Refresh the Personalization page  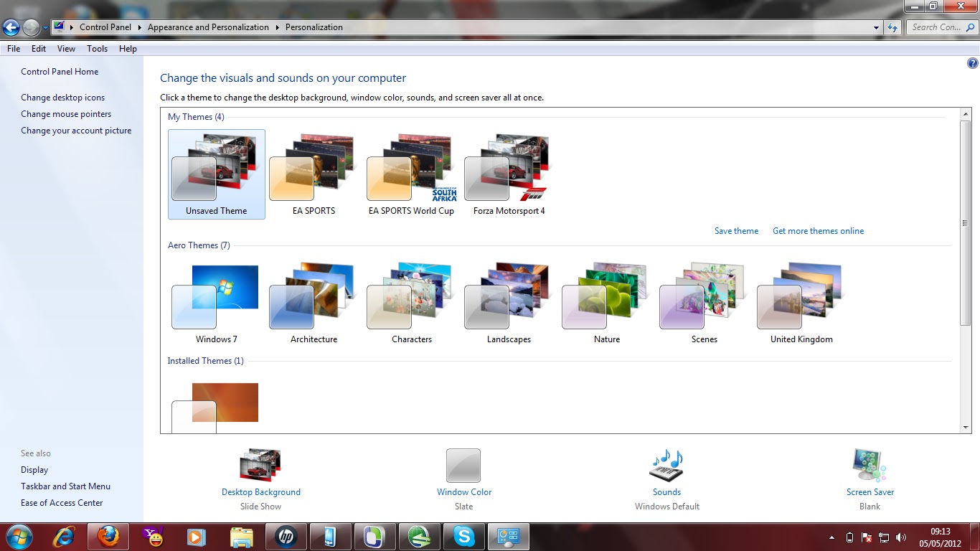(x=892, y=27)
